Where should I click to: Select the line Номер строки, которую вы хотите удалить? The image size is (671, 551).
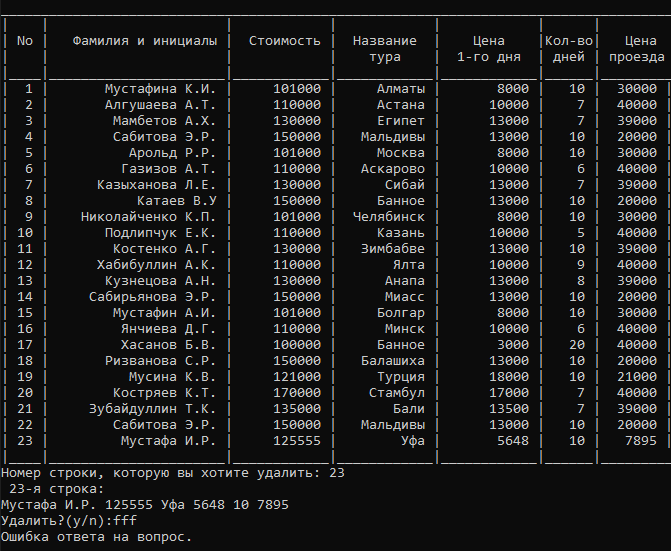(173, 473)
